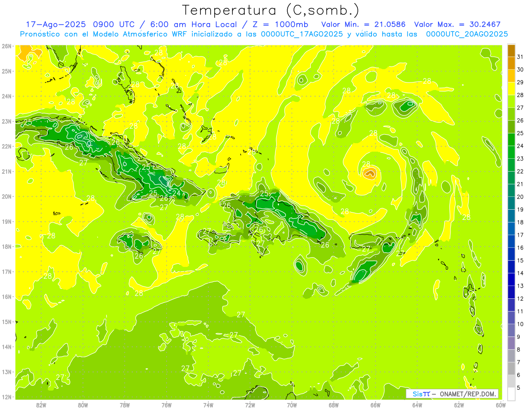Screen dimensions: 532x411
Task: Click the legend value '20'
Action: click(x=520, y=196)
